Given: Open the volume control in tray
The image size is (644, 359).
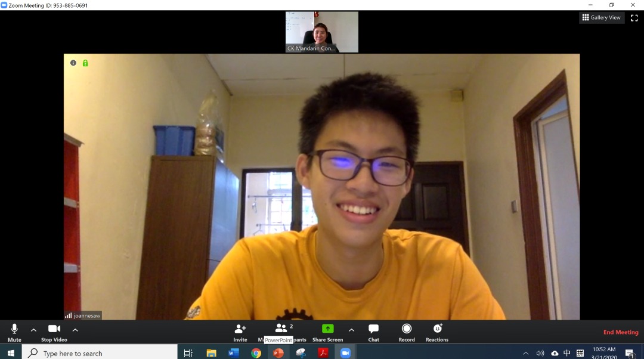Looking at the screenshot, I should (x=540, y=353).
